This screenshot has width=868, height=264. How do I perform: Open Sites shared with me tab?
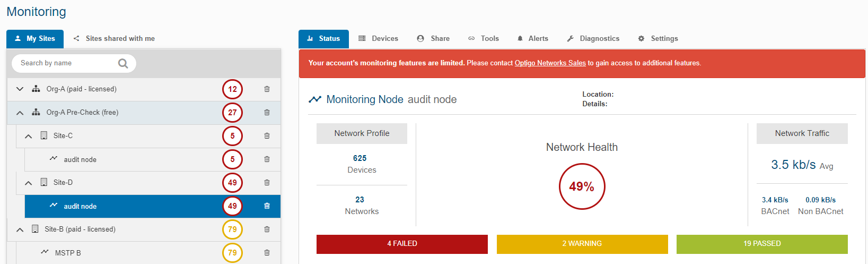[114, 39]
